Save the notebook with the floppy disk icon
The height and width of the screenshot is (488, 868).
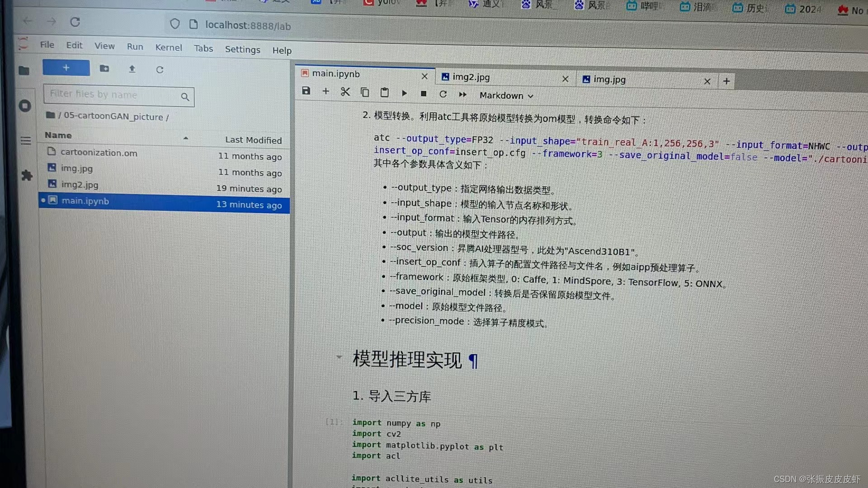[306, 91]
